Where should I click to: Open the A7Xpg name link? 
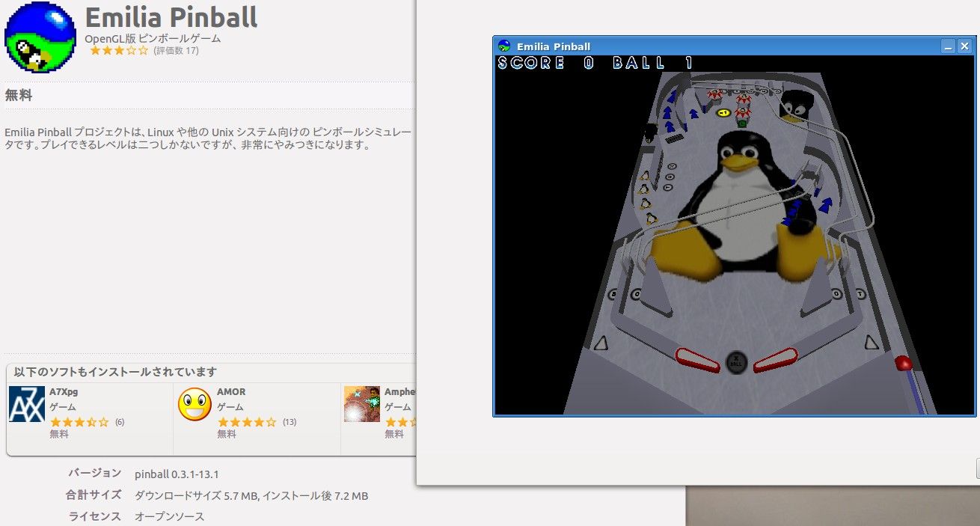point(64,392)
